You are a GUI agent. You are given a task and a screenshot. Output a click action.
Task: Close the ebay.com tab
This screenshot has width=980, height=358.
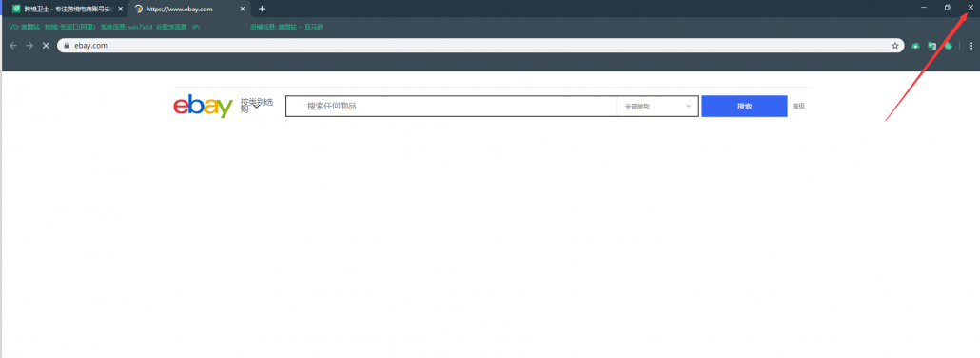tap(244, 9)
